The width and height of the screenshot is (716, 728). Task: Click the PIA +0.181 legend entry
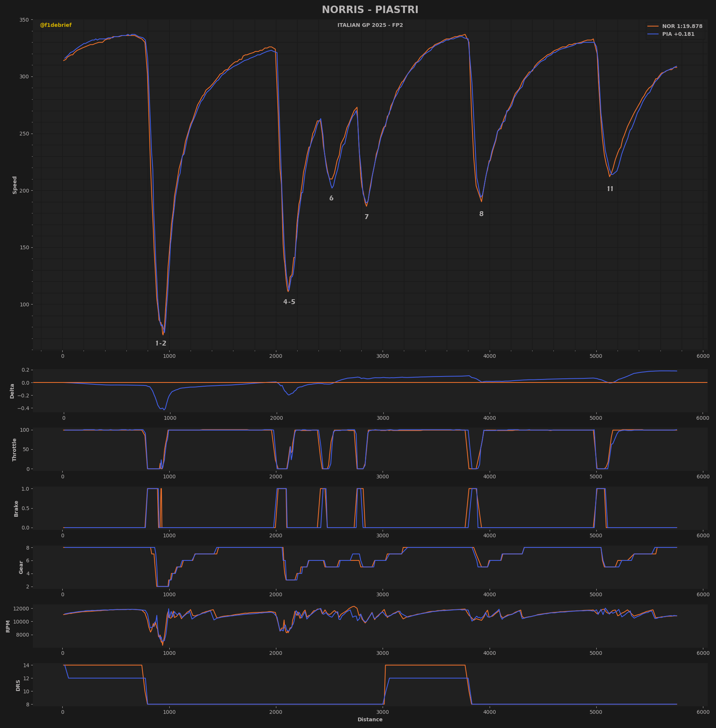(x=678, y=34)
